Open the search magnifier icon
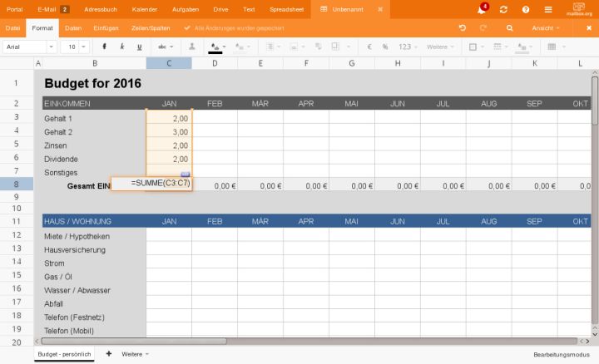This screenshot has height=364, width=599. tap(510, 27)
